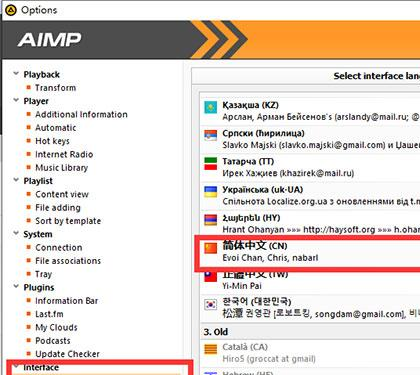Open Connection settings page
The width and height of the screenshot is (420, 375).
coord(59,248)
